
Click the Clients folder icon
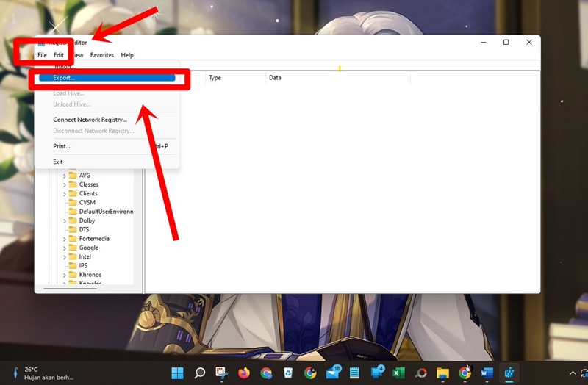tap(73, 193)
